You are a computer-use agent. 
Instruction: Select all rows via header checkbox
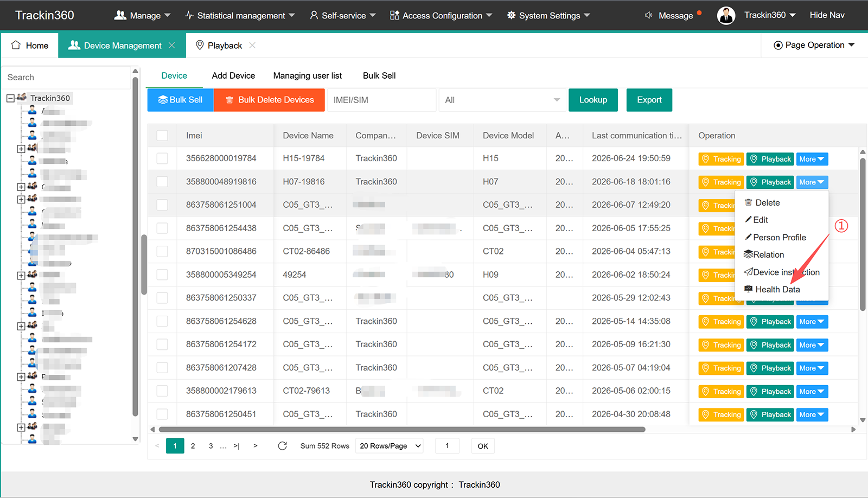pyautogui.click(x=162, y=136)
